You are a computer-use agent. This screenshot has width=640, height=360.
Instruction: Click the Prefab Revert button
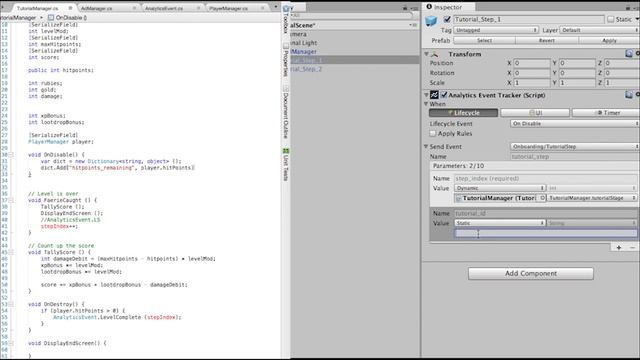point(547,40)
